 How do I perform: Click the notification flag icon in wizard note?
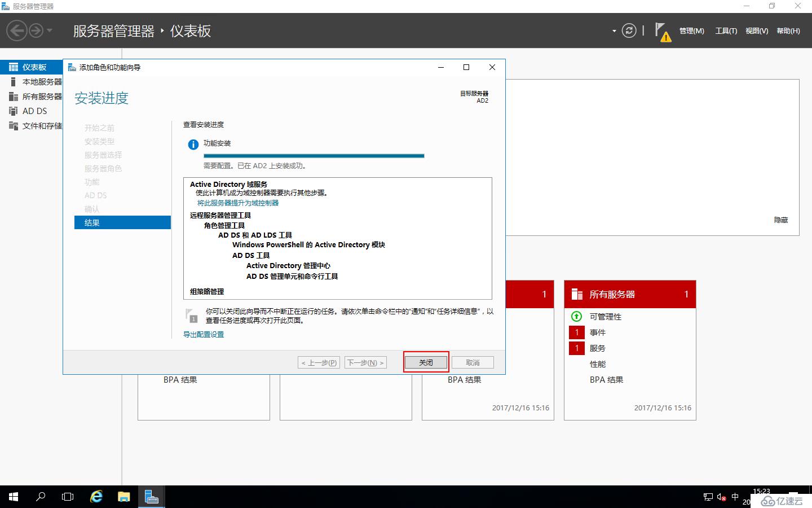coord(192,316)
